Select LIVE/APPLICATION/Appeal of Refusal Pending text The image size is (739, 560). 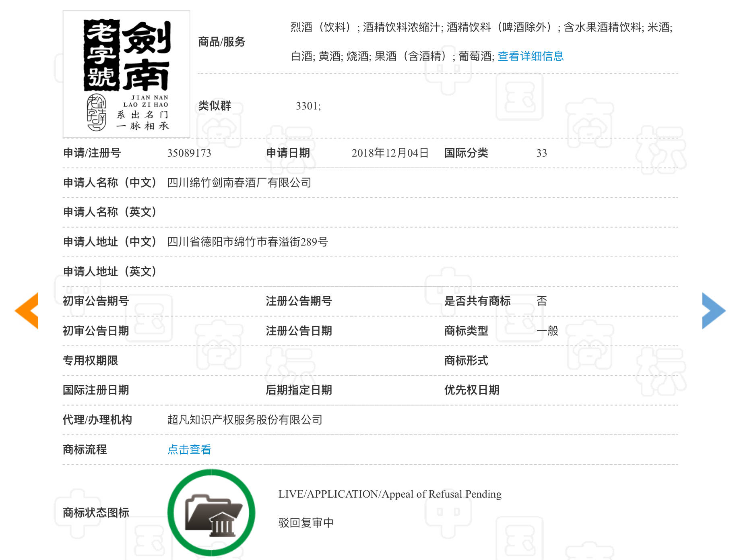(390, 494)
